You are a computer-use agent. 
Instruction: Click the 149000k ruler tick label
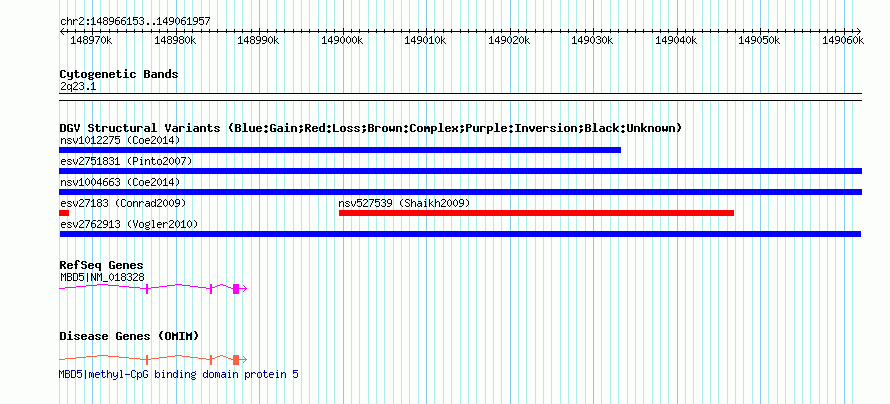[x=342, y=40]
